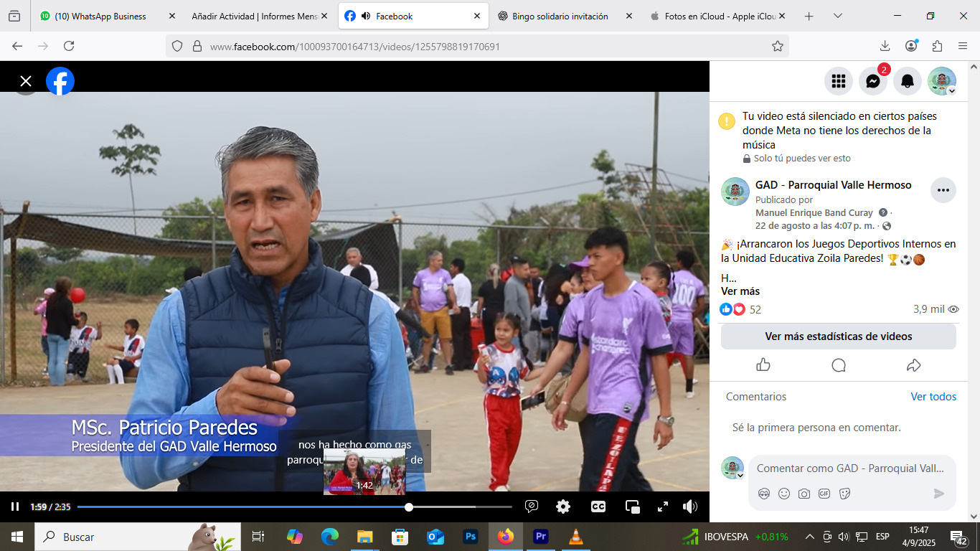The height and width of the screenshot is (551, 980).
Task: Click the video progress bar scrubber
Action: [409, 507]
